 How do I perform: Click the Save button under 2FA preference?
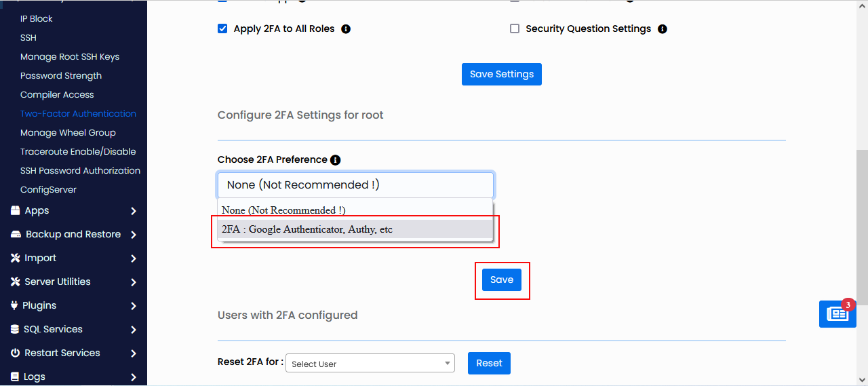(x=502, y=280)
